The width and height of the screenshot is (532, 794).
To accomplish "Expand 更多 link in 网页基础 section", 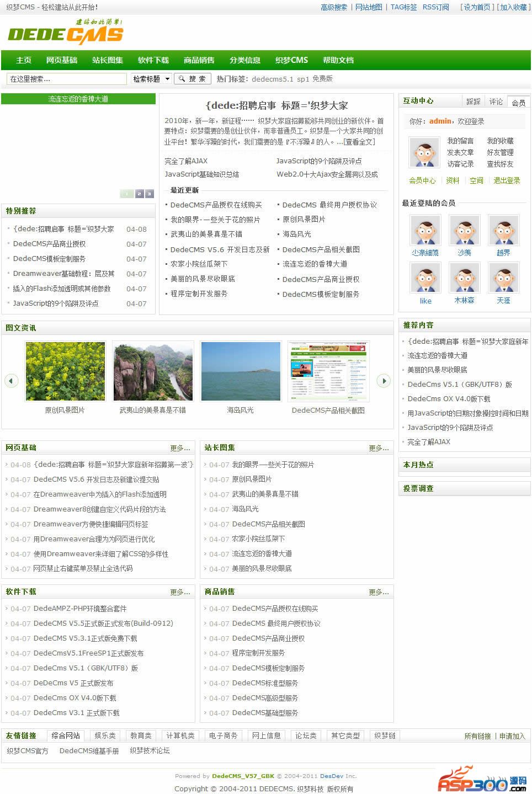I will pyautogui.click(x=180, y=448).
